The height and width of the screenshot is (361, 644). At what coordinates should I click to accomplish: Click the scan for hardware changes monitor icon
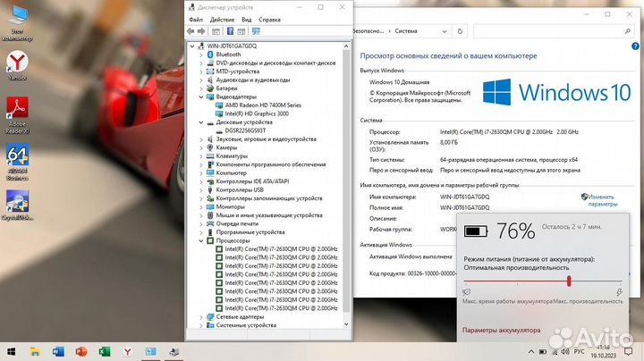[x=256, y=31]
